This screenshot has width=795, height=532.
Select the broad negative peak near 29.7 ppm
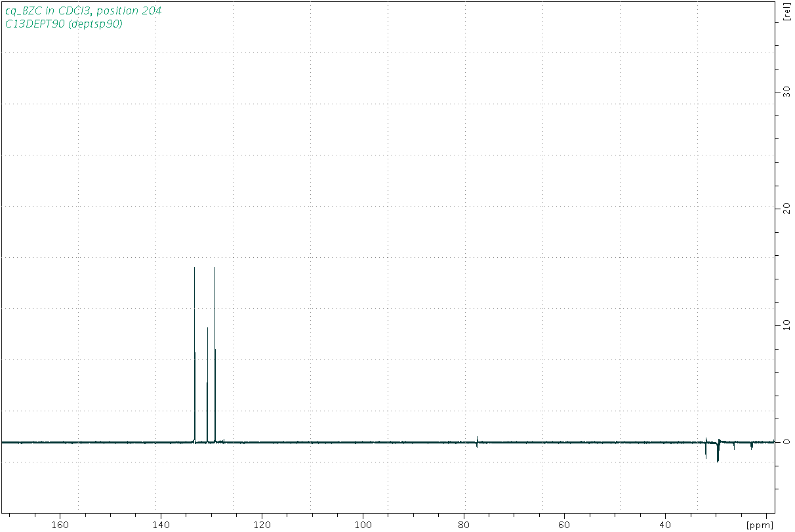[x=718, y=451]
